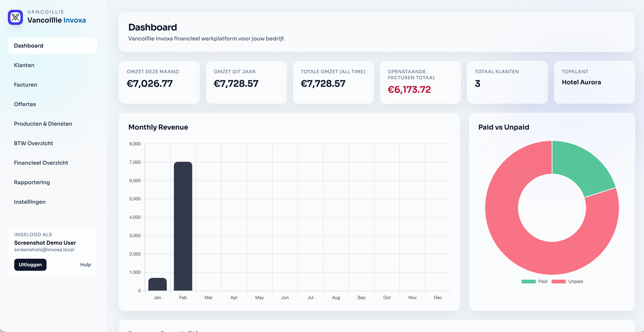Select the Openstaande Facturen Totaal card
The width and height of the screenshot is (644, 332).
pos(420,83)
